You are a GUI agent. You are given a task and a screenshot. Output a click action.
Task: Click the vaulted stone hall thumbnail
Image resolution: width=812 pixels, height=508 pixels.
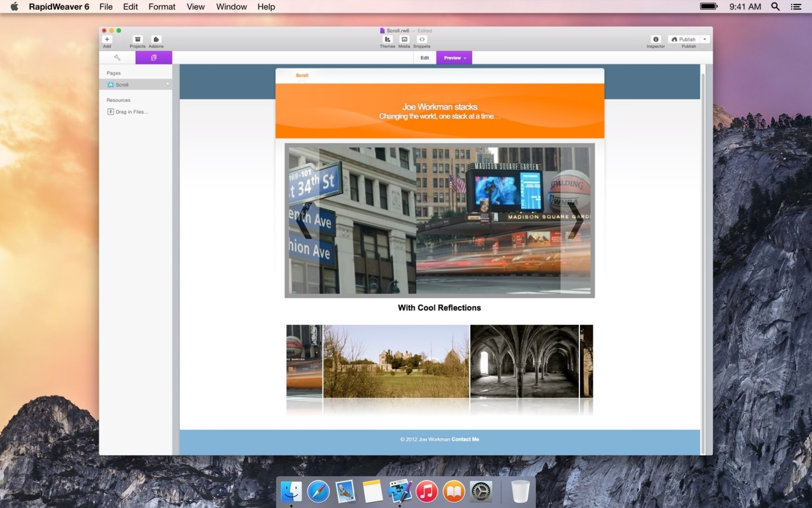524,361
